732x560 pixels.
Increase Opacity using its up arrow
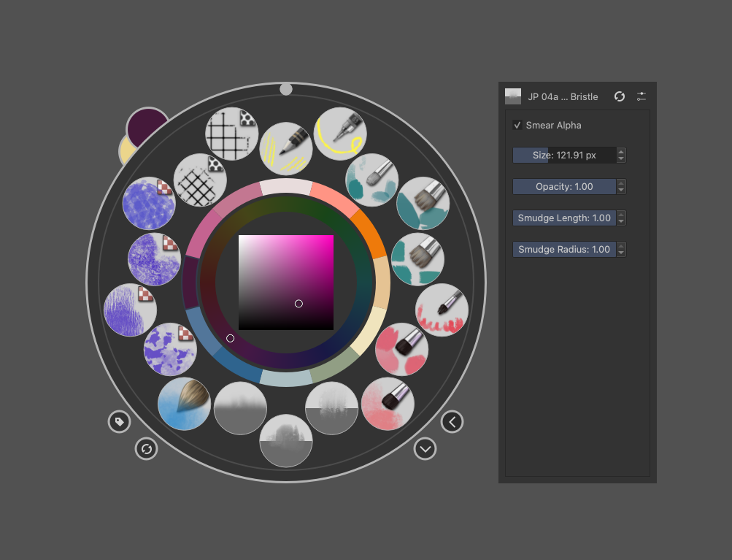point(621,183)
